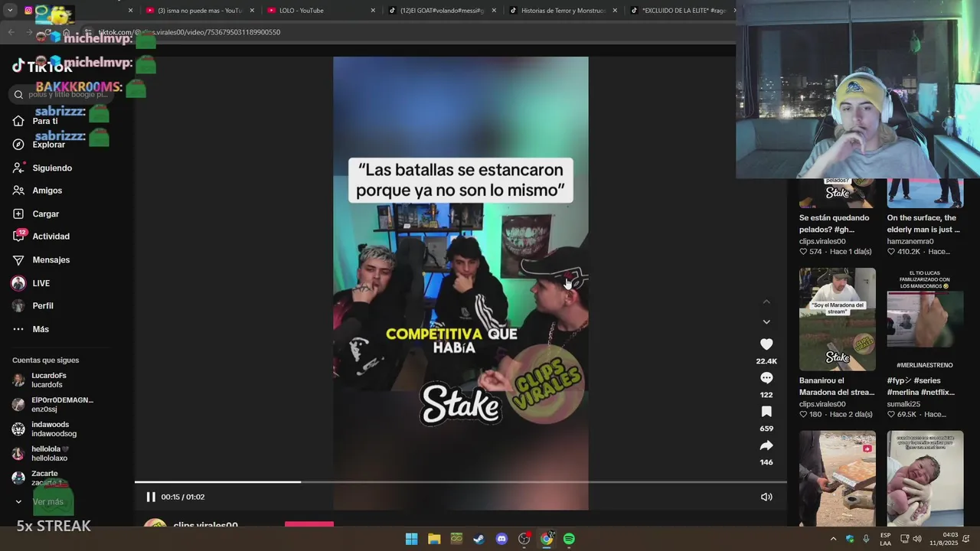Go to previous video with up chevron

pyautogui.click(x=766, y=302)
